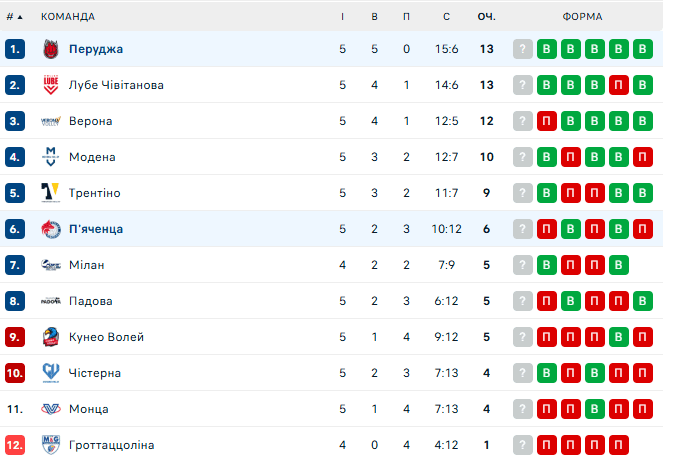The height and width of the screenshot is (461, 674).
Task: Click the Cuneo Volley team logo
Action: coord(51,337)
